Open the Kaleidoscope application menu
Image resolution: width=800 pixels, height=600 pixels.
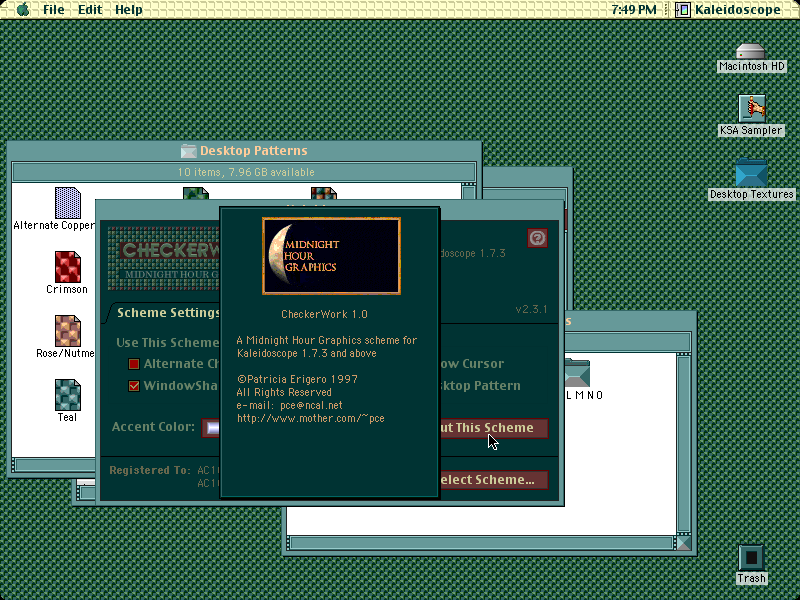tap(729, 9)
